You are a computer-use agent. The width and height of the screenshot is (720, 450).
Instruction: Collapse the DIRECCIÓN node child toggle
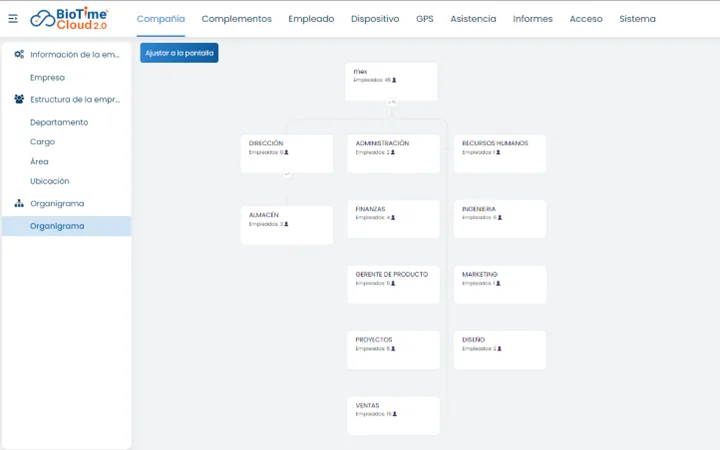tap(287, 174)
